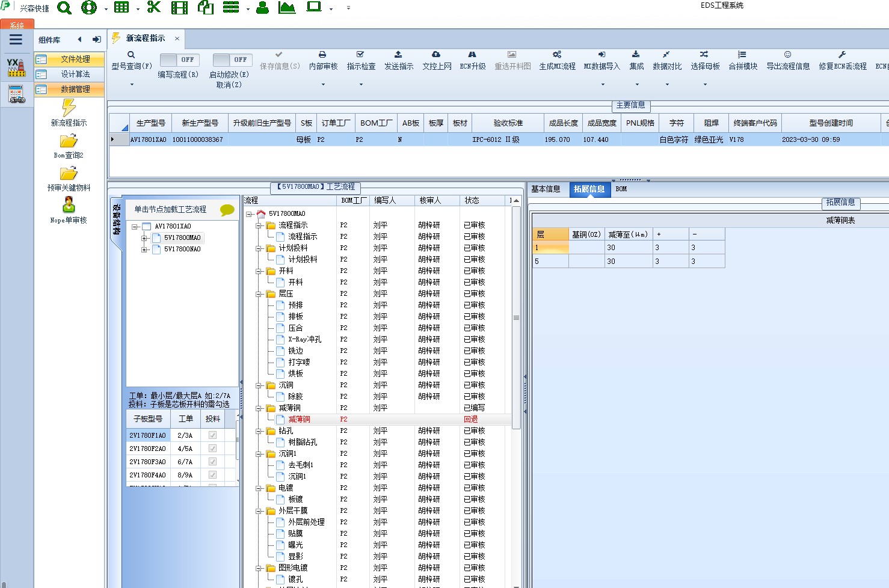889x588 pixels.
Task: Select 设计算法 in component library
Action: pos(69,74)
